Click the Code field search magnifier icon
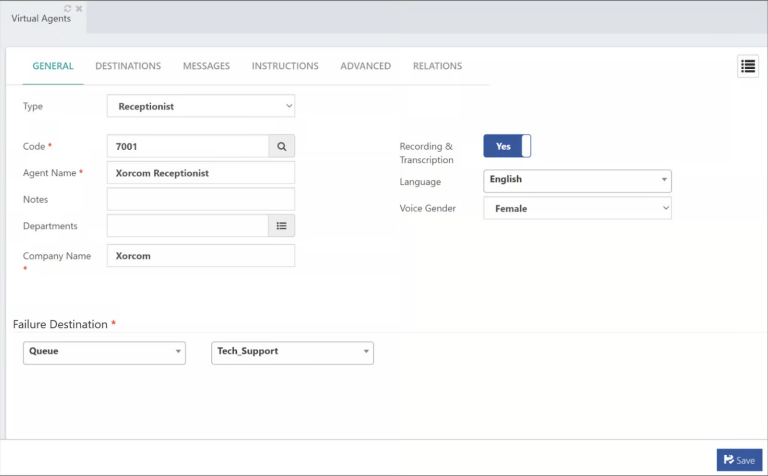 click(282, 147)
